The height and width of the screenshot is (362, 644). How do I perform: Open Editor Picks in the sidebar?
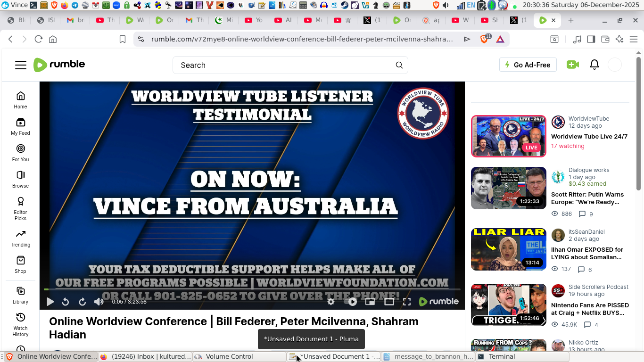pyautogui.click(x=20, y=208)
